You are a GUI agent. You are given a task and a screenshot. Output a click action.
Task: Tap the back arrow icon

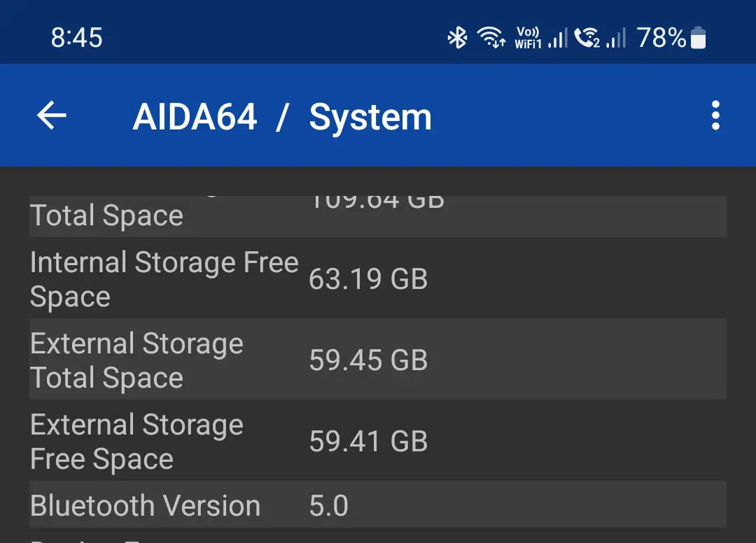[52, 115]
